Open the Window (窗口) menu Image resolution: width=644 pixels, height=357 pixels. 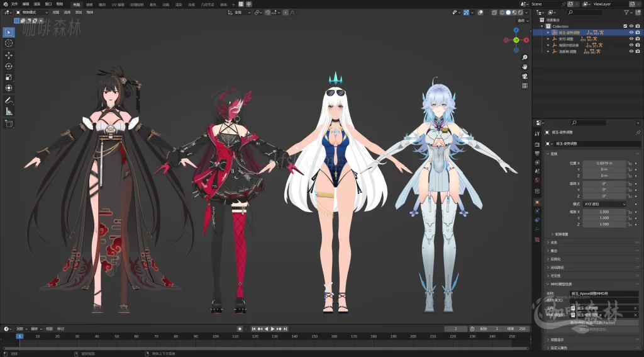pyautogui.click(x=48, y=4)
